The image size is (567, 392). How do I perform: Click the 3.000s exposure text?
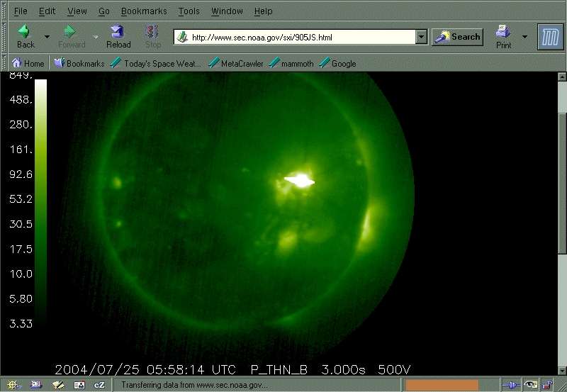[x=343, y=369]
